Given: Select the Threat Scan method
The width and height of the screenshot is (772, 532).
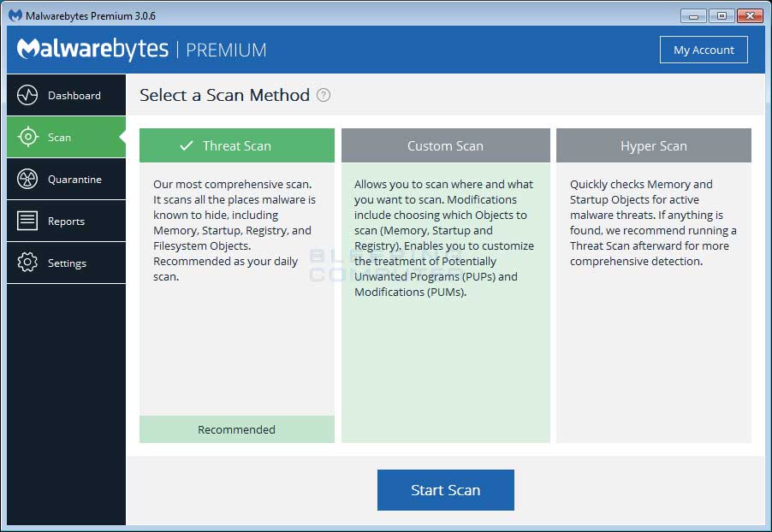Looking at the screenshot, I should point(236,145).
